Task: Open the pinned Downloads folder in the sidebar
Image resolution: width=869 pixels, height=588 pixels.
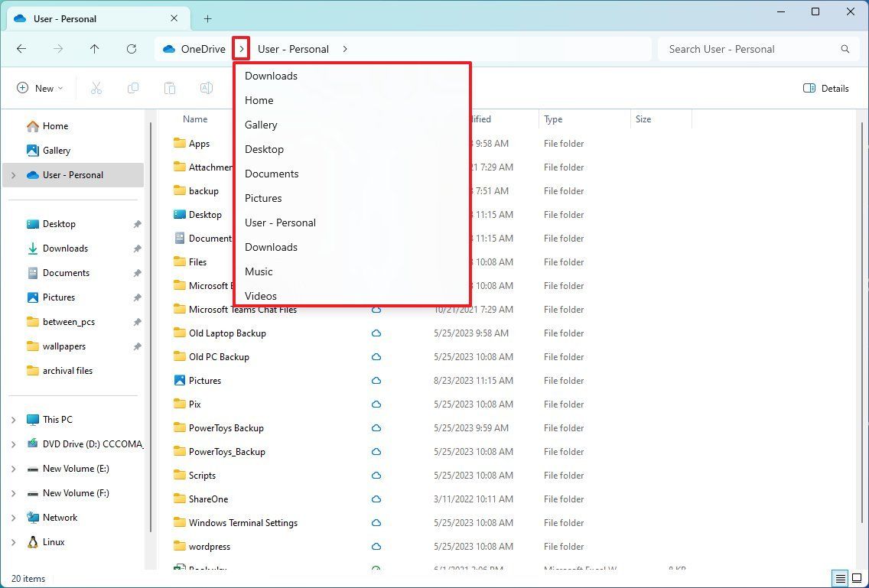Action: pyautogui.click(x=65, y=248)
